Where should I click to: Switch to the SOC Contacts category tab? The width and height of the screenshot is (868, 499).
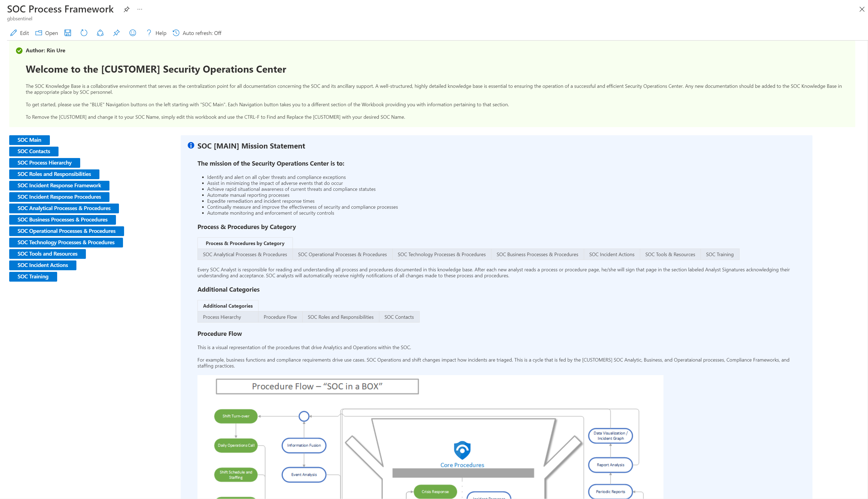(x=399, y=317)
